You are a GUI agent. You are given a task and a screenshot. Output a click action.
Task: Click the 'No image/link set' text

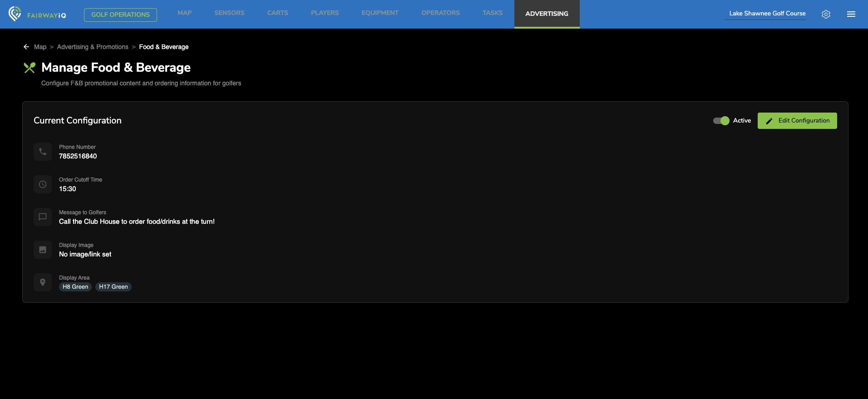[x=85, y=254]
